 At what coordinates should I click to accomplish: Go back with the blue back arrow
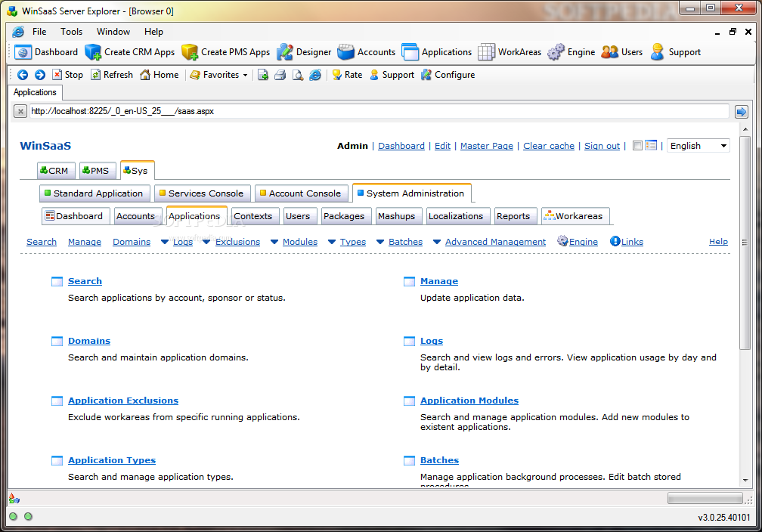click(x=23, y=75)
